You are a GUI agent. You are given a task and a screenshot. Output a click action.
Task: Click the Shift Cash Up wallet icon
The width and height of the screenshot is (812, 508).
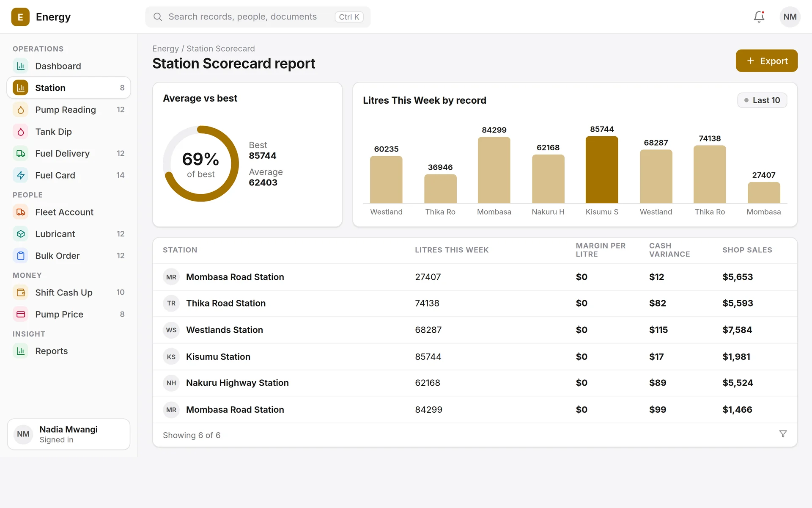(x=21, y=293)
